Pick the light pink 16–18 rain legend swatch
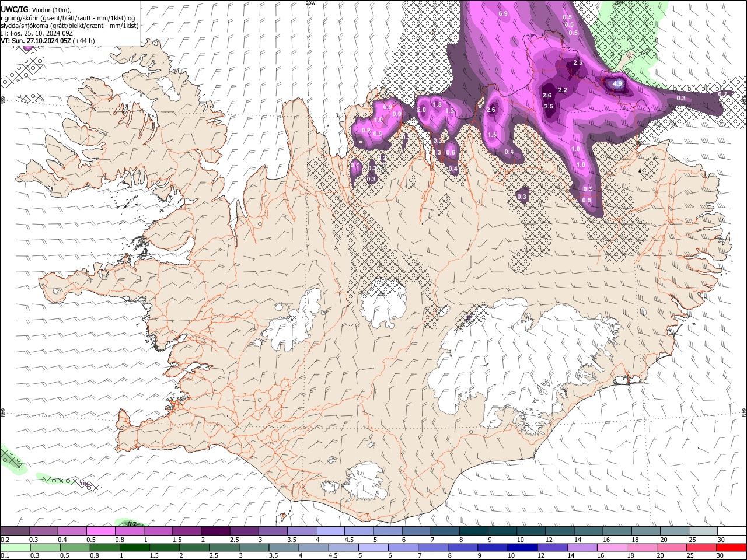 click(612, 547)
